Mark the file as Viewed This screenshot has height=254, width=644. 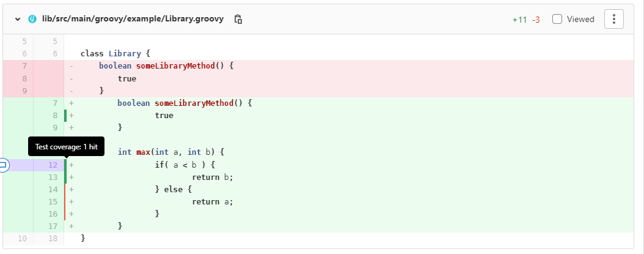(557, 19)
